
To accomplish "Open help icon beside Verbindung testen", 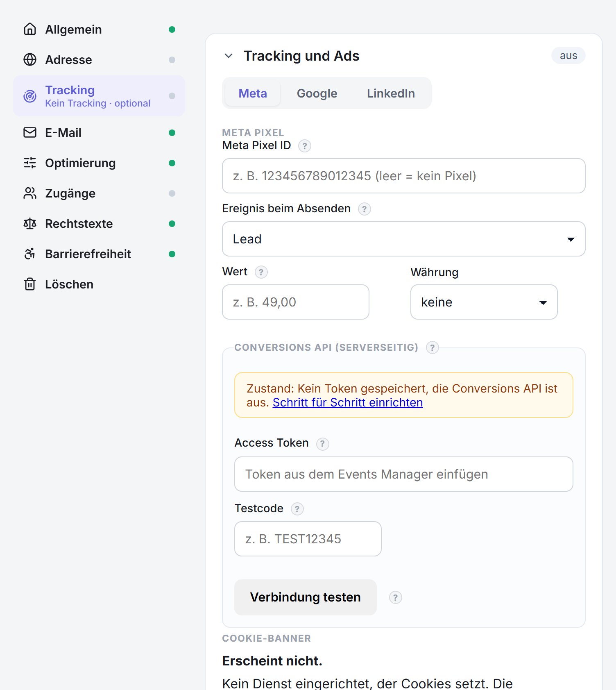I will coord(396,597).
